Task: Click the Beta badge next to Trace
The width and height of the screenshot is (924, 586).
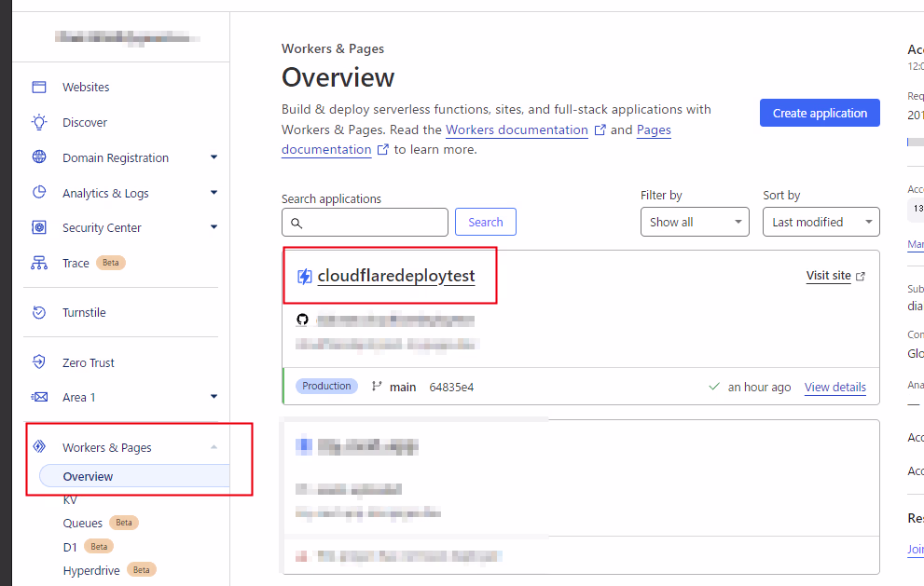Action: tap(111, 263)
